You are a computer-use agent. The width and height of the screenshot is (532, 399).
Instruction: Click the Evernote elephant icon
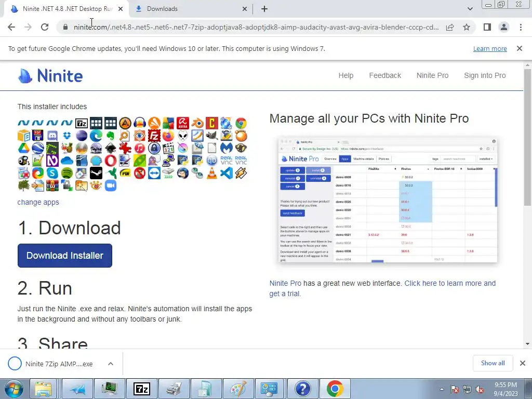(111, 136)
